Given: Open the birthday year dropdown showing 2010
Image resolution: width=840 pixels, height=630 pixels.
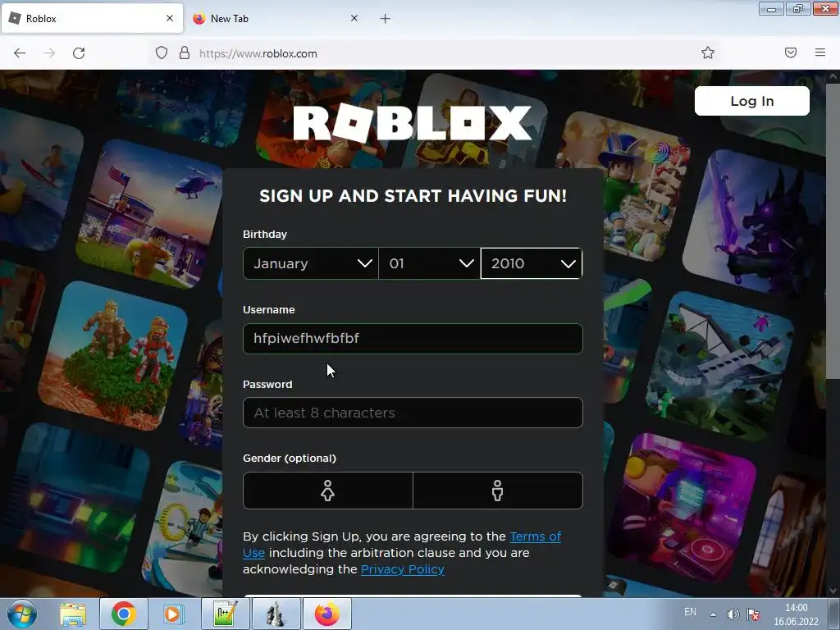Looking at the screenshot, I should coord(532,263).
